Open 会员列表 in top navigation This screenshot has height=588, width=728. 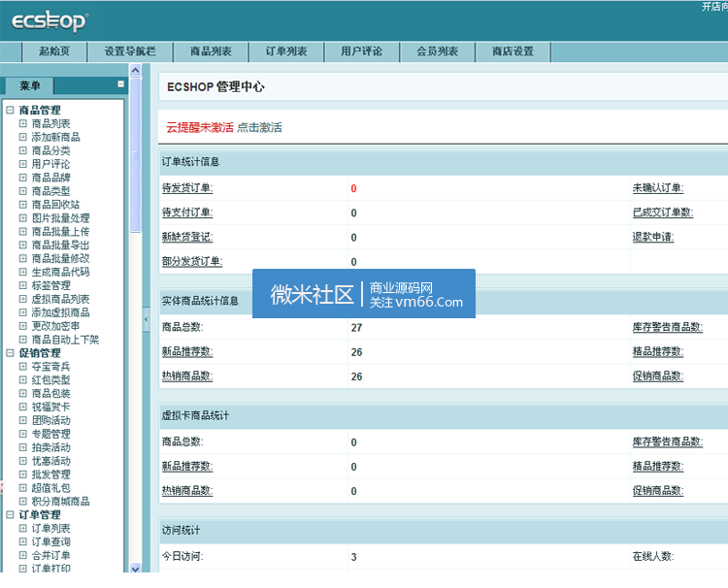point(438,51)
